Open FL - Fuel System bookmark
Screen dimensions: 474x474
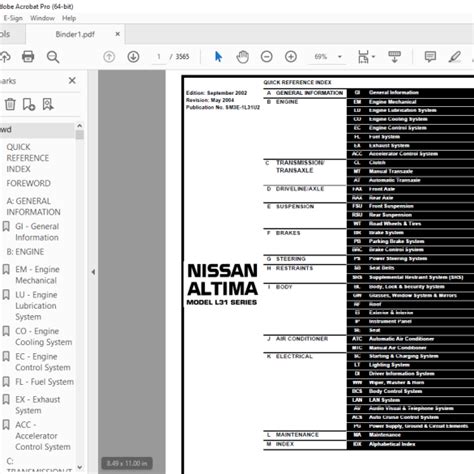click(44, 382)
